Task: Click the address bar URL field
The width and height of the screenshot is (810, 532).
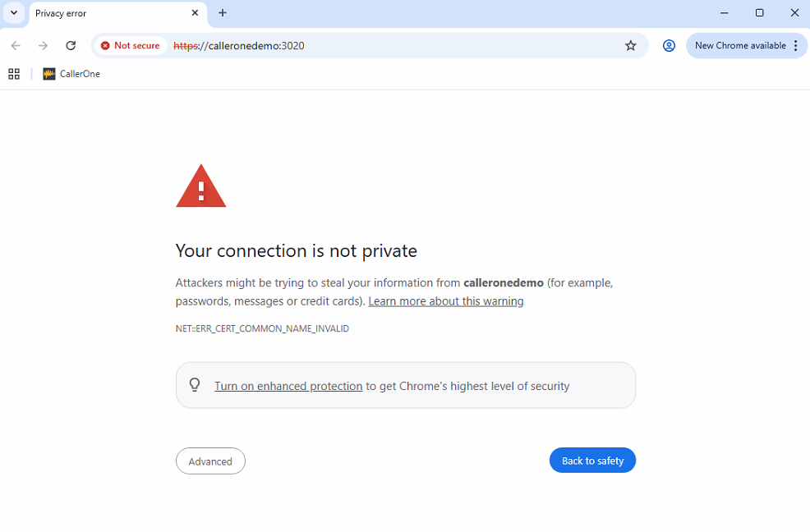Action: tap(394, 46)
